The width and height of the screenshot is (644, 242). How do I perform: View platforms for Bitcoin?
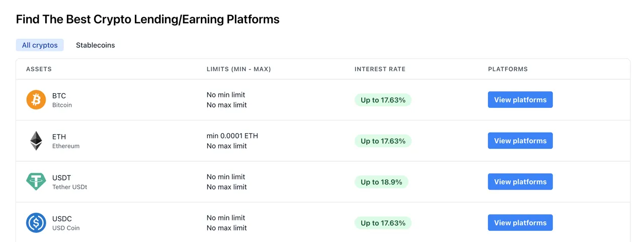[x=520, y=100]
